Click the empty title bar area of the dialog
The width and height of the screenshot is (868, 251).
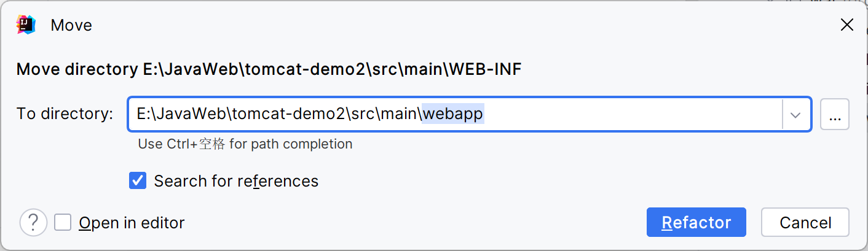pos(430,25)
